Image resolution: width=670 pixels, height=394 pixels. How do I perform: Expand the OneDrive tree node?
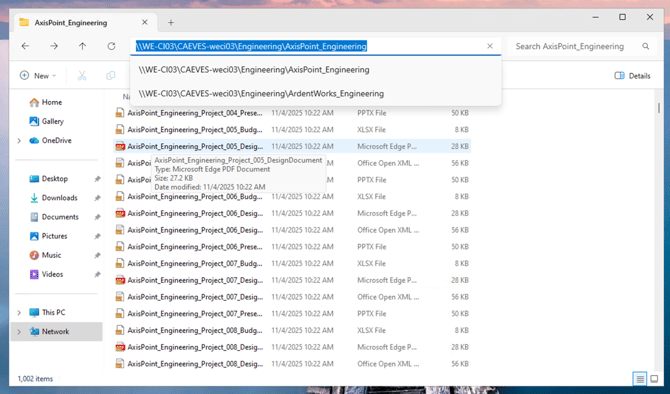coord(19,141)
